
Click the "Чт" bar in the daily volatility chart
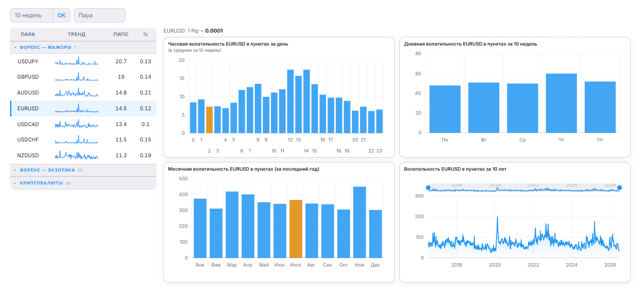(x=561, y=103)
